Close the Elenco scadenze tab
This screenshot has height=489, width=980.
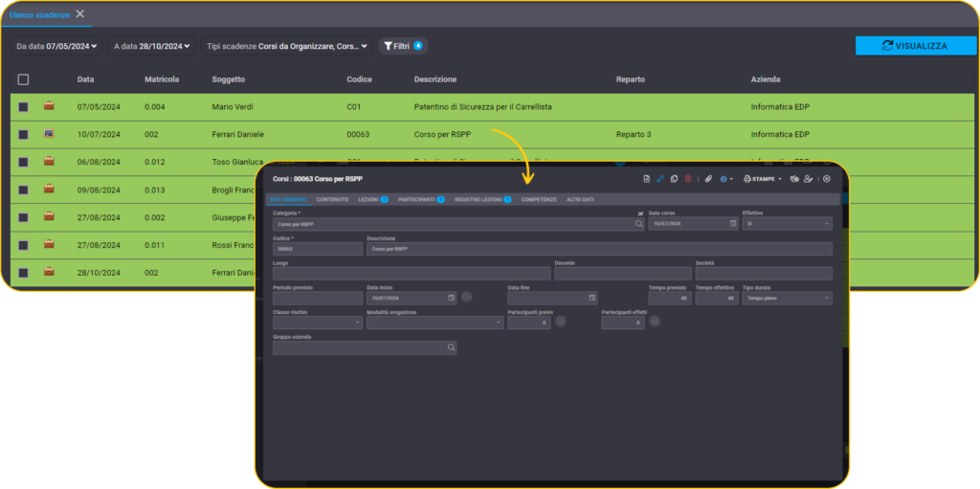(80, 13)
